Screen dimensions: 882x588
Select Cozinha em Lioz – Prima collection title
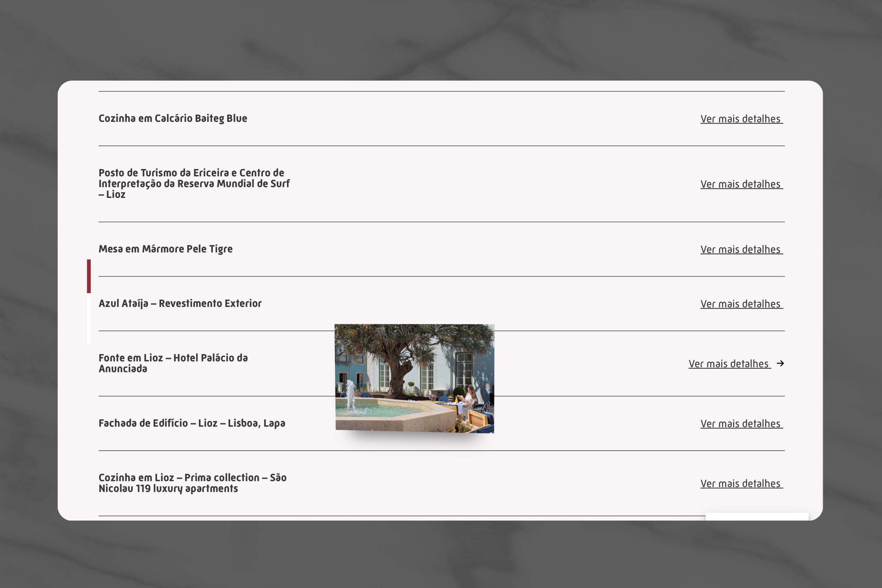(193, 483)
